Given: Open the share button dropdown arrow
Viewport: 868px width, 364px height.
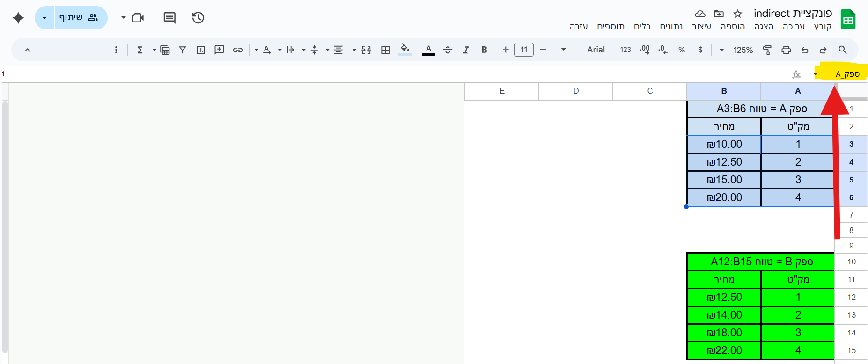Looking at the screenshot, I should tap(44, 18).
